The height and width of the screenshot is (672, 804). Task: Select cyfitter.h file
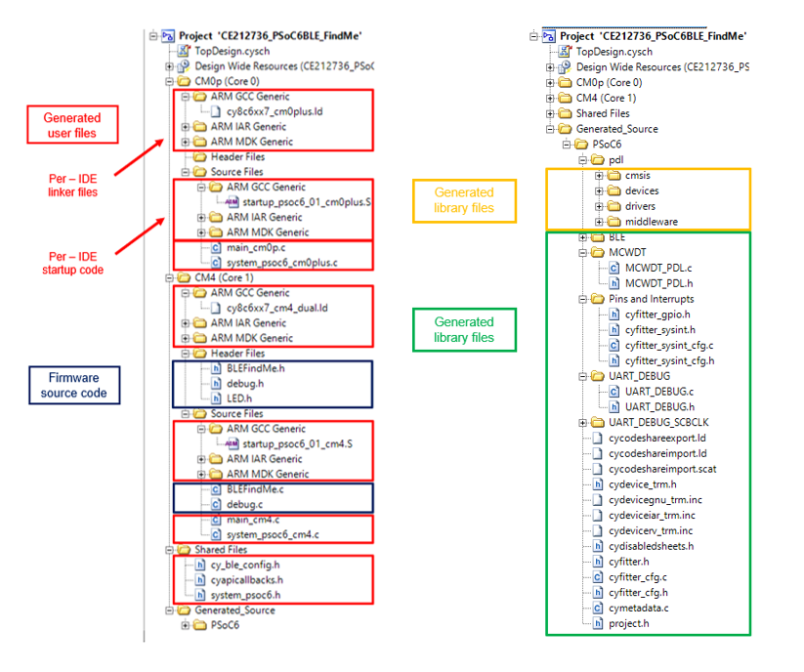(x=628, y=562)
